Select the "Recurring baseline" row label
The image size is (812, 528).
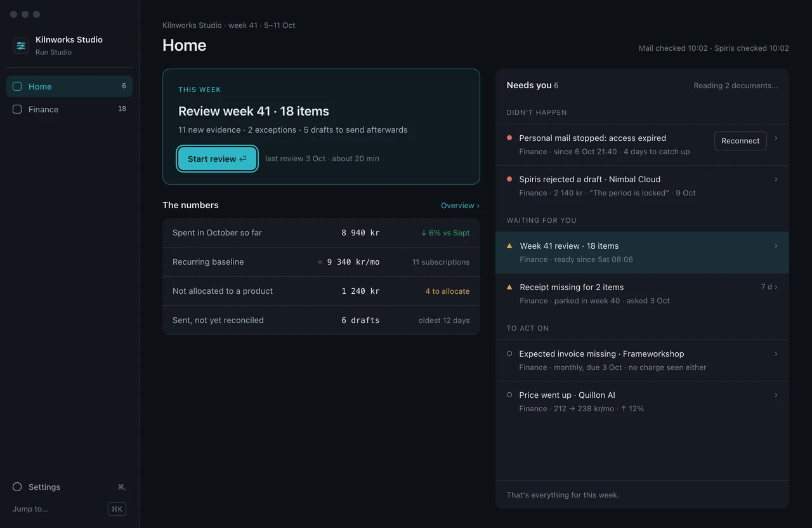[x=208, y=262]
